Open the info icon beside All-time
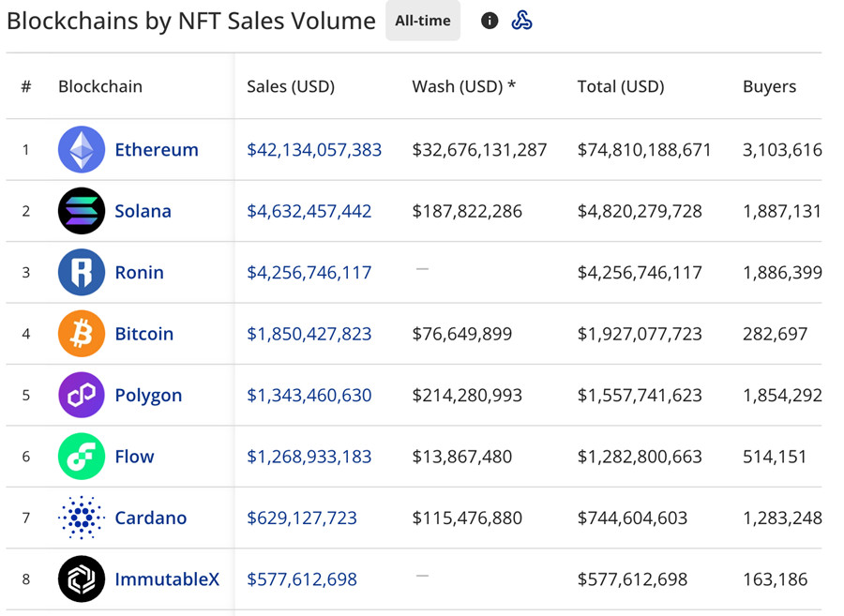This screenshot has height=616, width=844. click(x=490, y=21)
